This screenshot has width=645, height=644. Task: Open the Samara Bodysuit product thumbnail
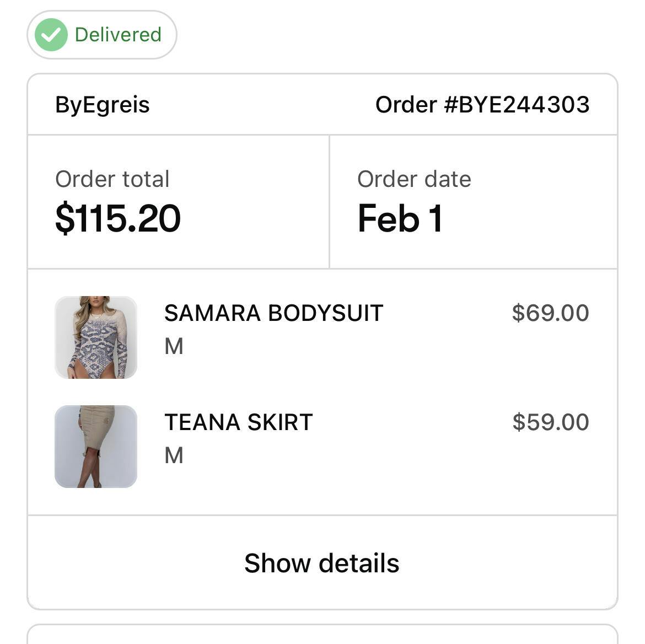coord(96,337)
